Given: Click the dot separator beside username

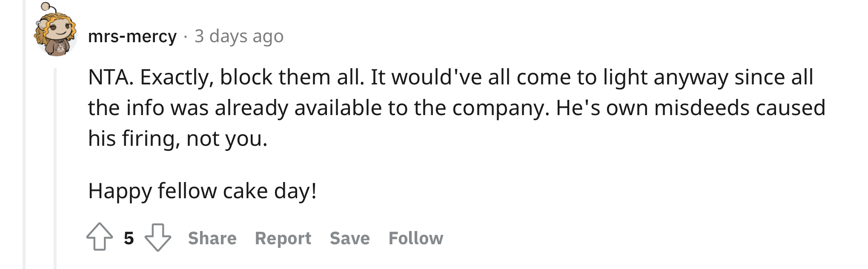Looking at the screenshot, I should click(x=186, y=37).
